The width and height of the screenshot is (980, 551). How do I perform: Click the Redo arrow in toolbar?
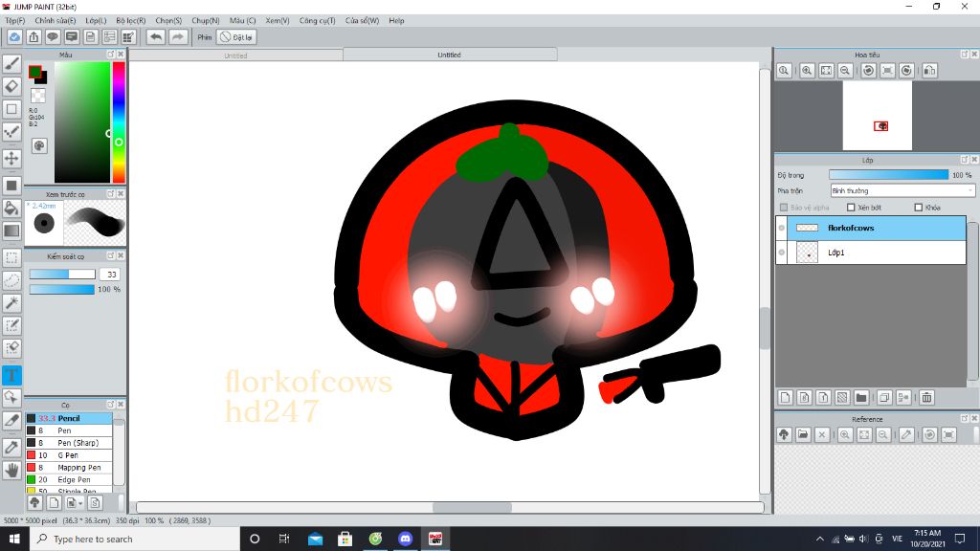[x=177, y=37]
